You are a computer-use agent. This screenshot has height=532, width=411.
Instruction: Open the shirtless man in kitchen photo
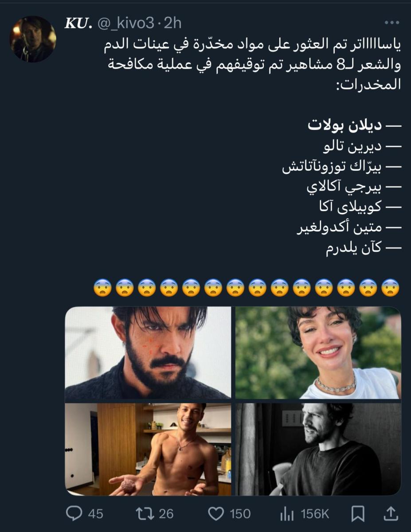click(x=148, y=449)
